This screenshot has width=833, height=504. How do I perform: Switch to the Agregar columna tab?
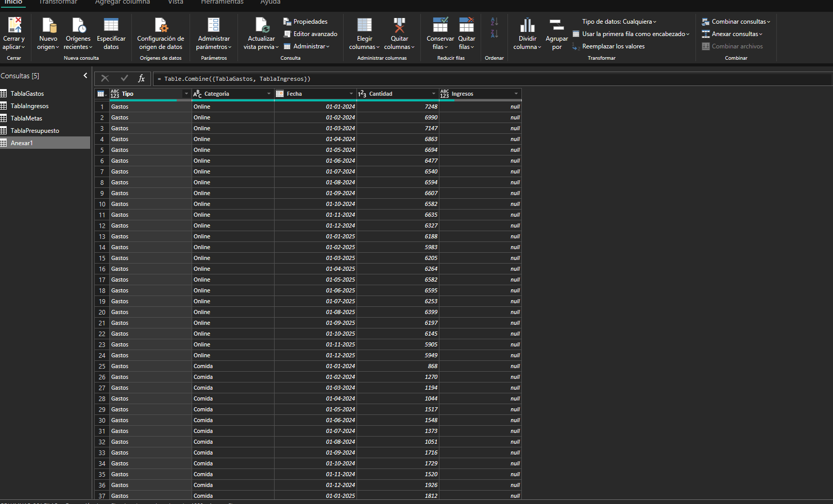(123, 3)
